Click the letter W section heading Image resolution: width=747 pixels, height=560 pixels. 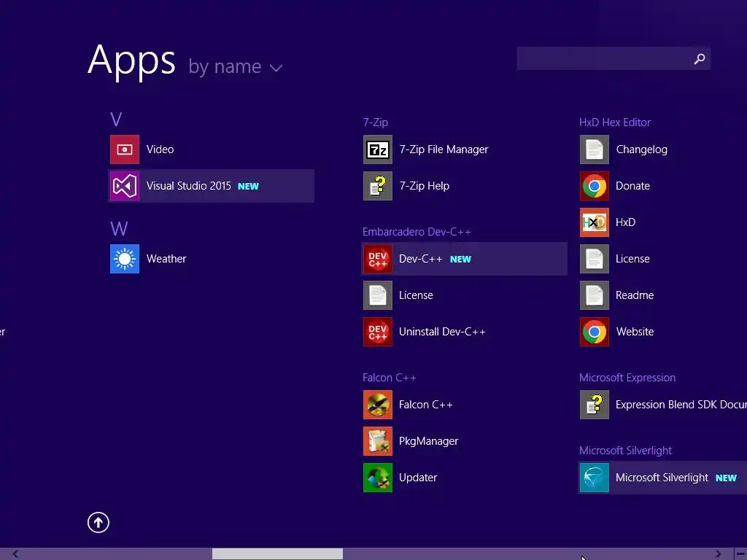click(x=119, y=228)
